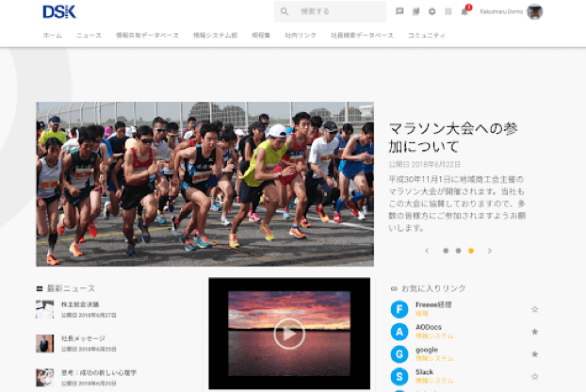The height and width of the screenshot is (392, 586).
Task: Click 株主総会決議 news thumbnail
Action: (45, 309)
